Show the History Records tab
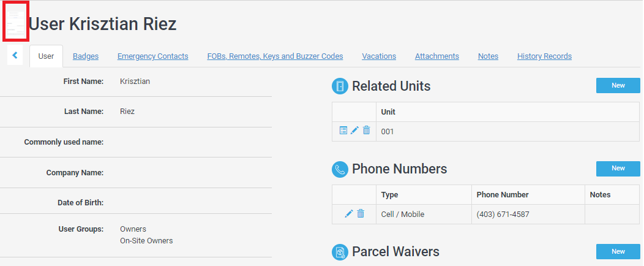 point(544,56)
